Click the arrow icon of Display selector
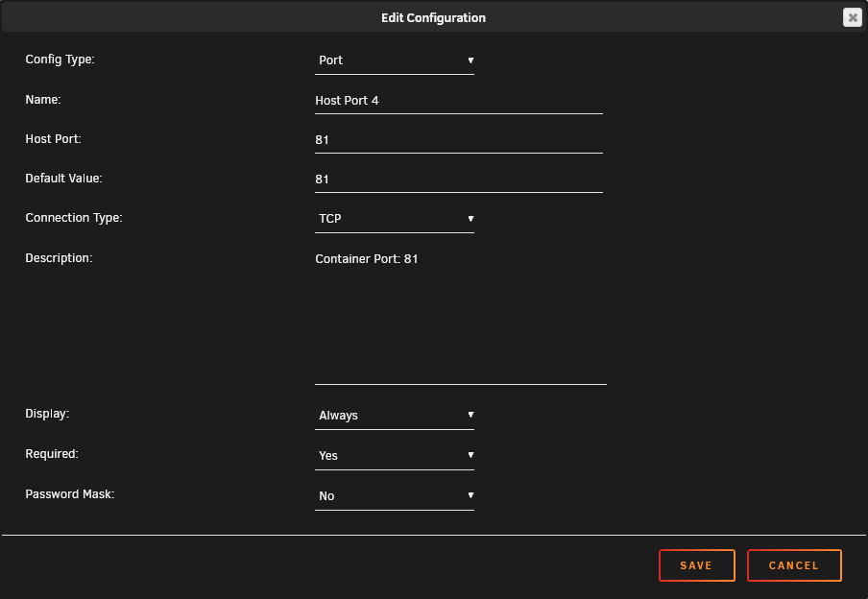The height and width of the screenshot is (599, 868). [470, 415]
